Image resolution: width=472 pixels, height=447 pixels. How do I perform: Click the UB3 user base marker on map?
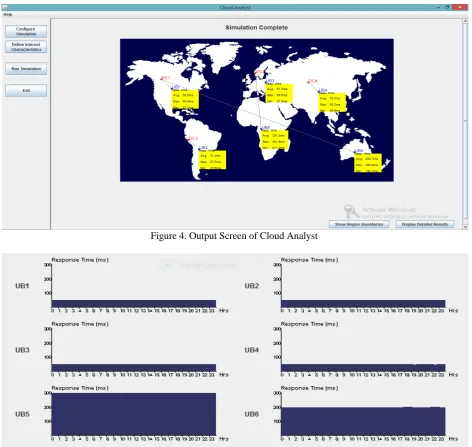270,81
